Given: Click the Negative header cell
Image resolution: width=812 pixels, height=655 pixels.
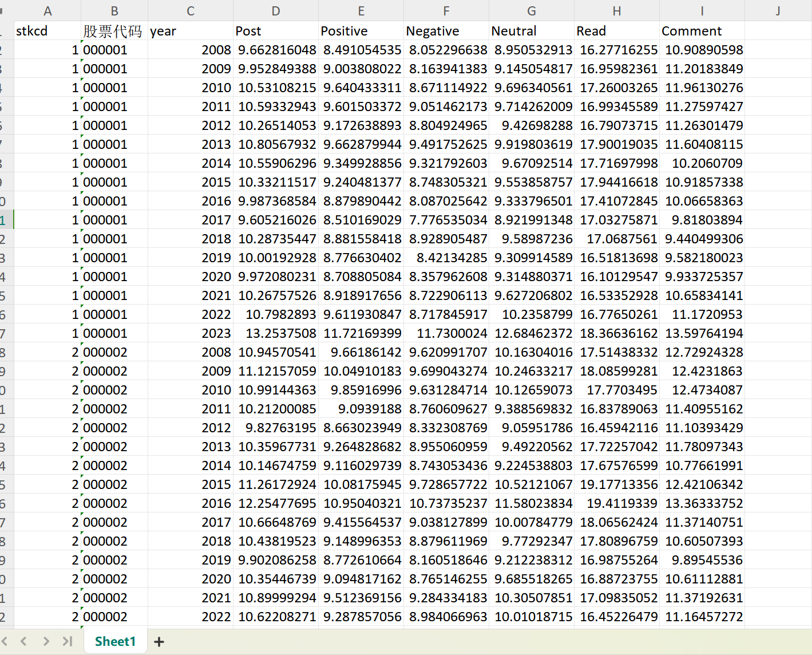Looking at the screenshot, I should 446,31.
